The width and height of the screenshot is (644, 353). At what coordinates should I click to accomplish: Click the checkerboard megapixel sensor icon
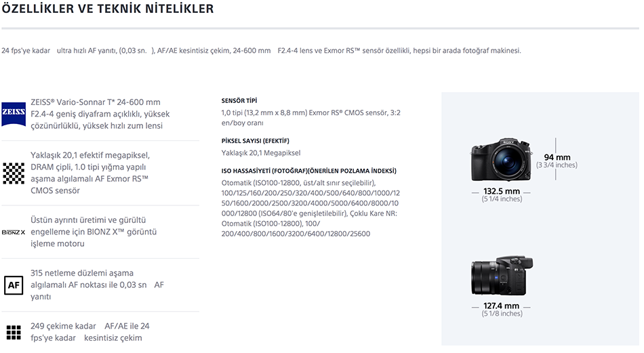pos(14,173)
